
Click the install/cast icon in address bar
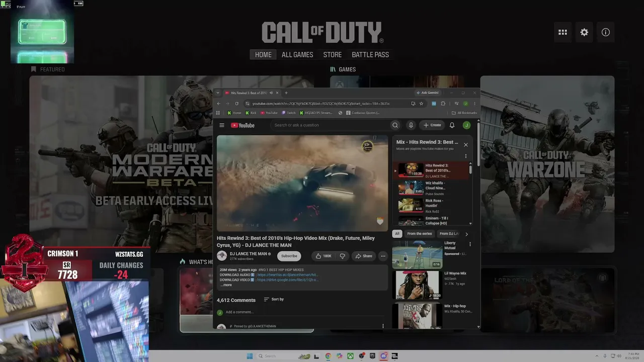tap(413, 104)
